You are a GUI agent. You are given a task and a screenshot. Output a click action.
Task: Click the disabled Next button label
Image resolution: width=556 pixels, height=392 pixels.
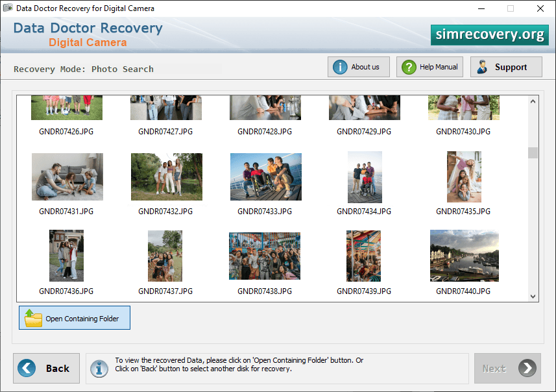(x=494, y=369)
